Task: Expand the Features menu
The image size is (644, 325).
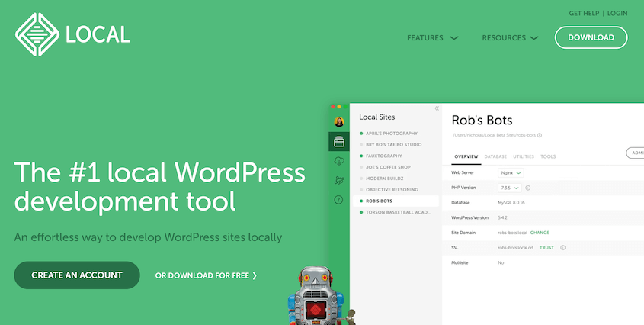Action: [x=432, y=38]
